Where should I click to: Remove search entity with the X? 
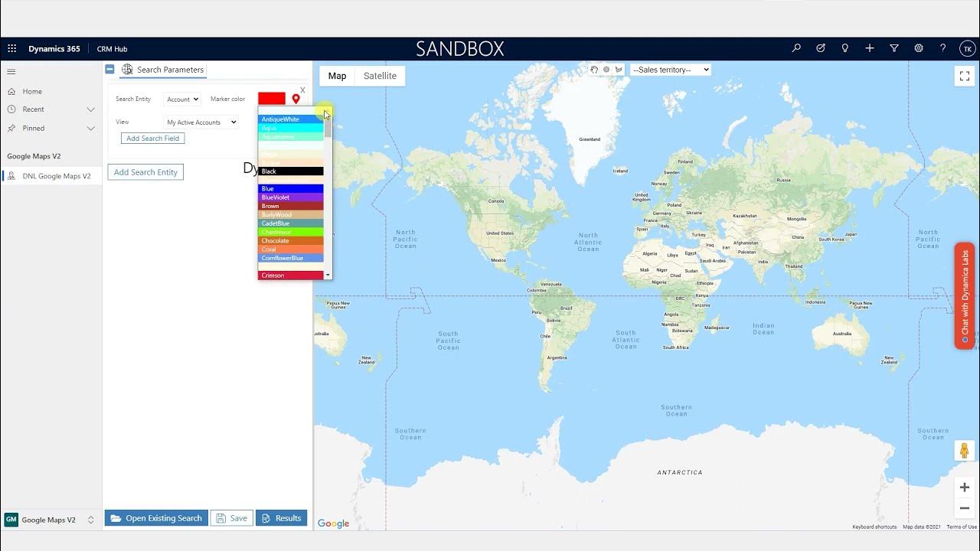[x=302, y=90]
